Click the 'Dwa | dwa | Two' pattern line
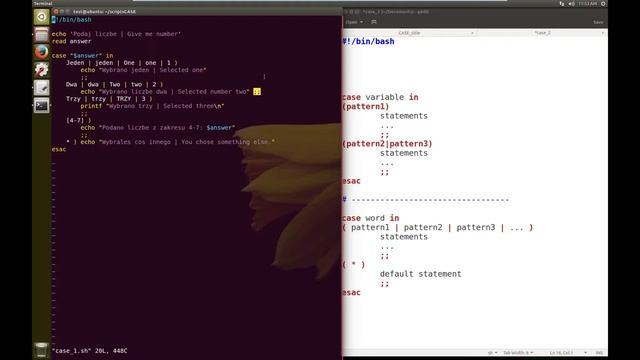Image resolution: width=640 pixels, height=360 pixels. point(114,84)
